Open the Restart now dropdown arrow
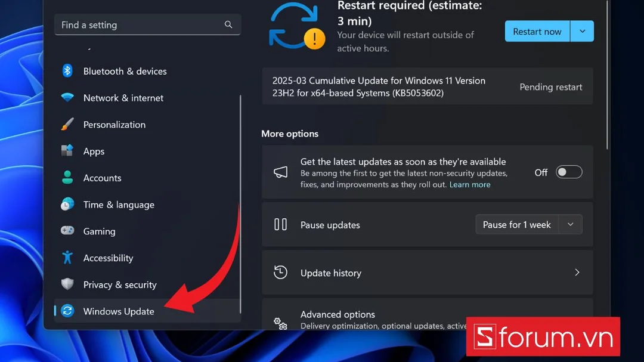This screenshot has width=644, height=362. tap(582, 31)
